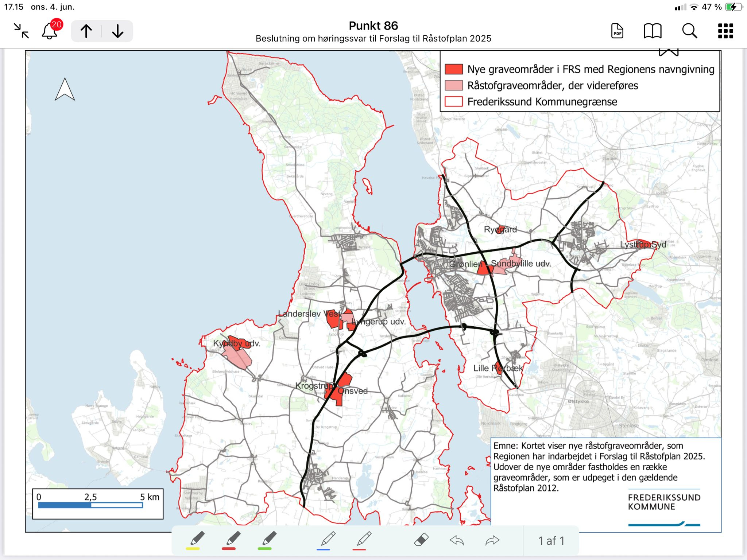This screenshot has width=747, height=560.
Task: Undo the last annotation
Action: pos(457,540)
